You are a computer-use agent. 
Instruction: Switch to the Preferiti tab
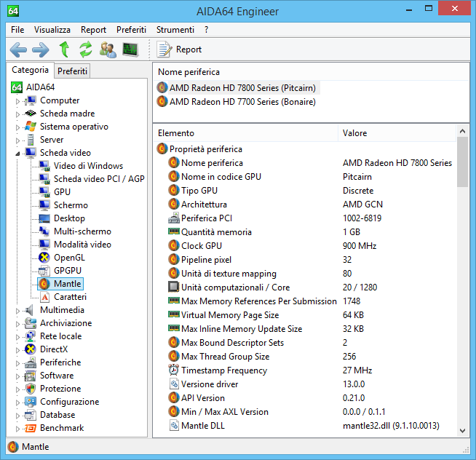tap(72, 71)
